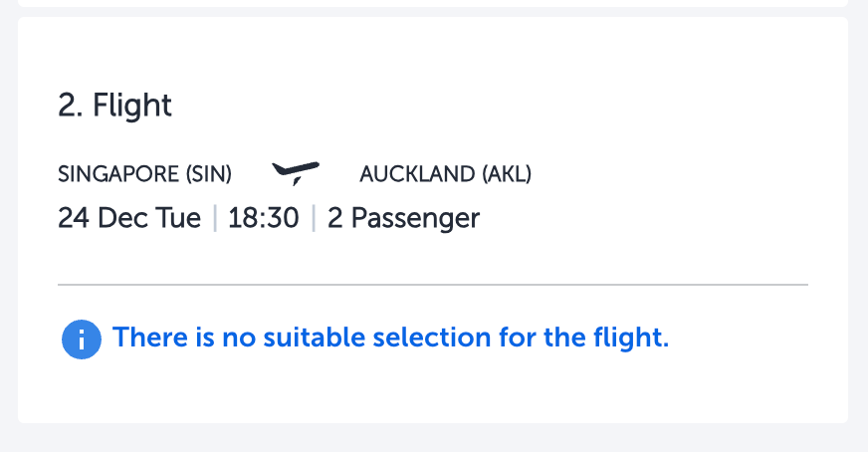Click the airplane icon between the cities
The height and width of the screenshot is (452, 868).
[296, 173]
